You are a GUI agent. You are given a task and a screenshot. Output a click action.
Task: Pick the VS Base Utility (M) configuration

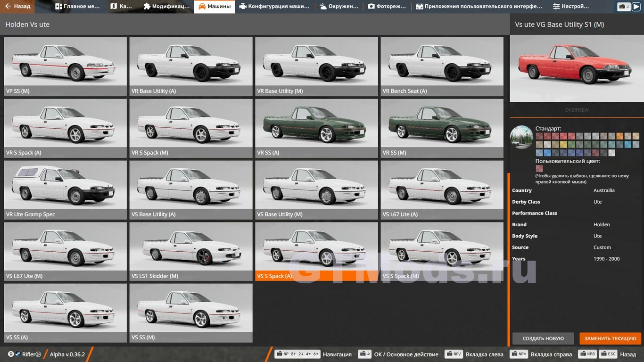click(316, 190)
